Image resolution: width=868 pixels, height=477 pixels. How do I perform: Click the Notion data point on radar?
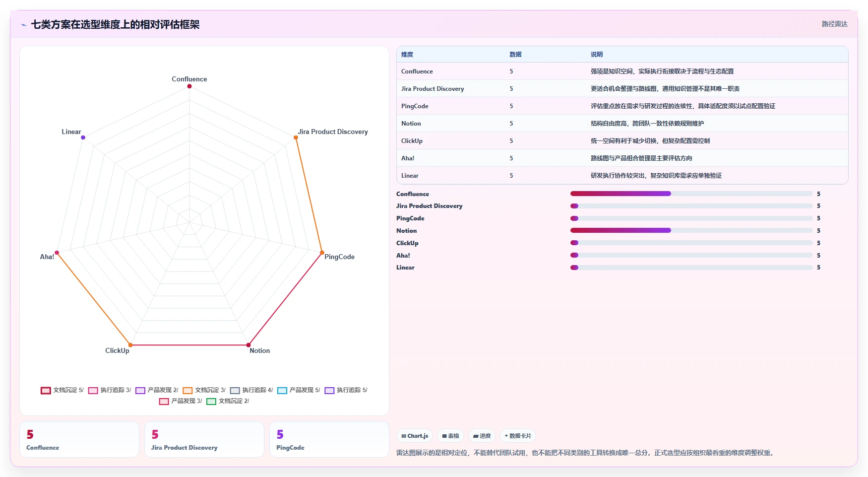[248, 345]
